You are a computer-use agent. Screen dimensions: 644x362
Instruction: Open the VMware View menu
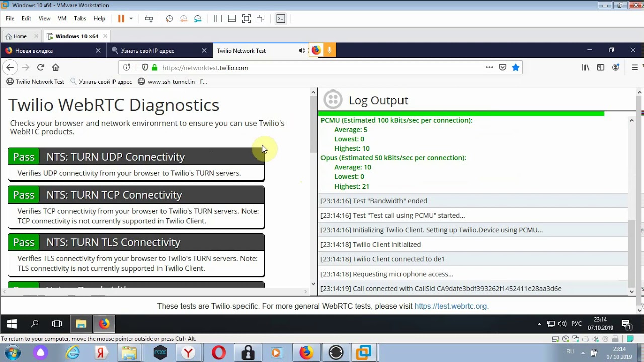44,18
